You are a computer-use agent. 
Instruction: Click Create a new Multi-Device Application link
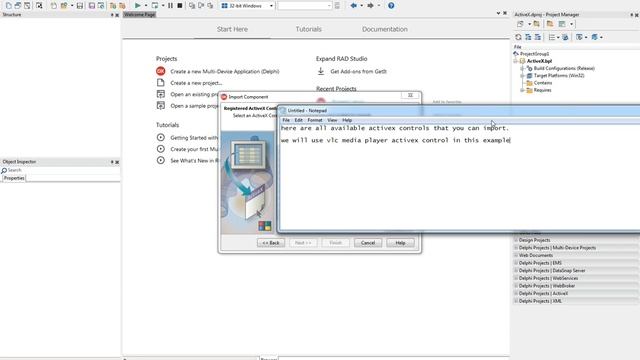[225, 71]
